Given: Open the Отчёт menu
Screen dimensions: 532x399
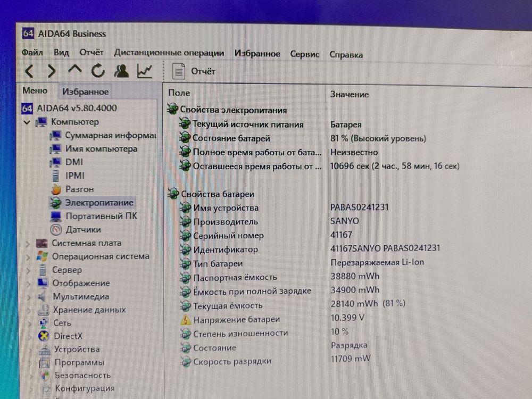Looking at the screenshot, I should (x=92, y=53).
